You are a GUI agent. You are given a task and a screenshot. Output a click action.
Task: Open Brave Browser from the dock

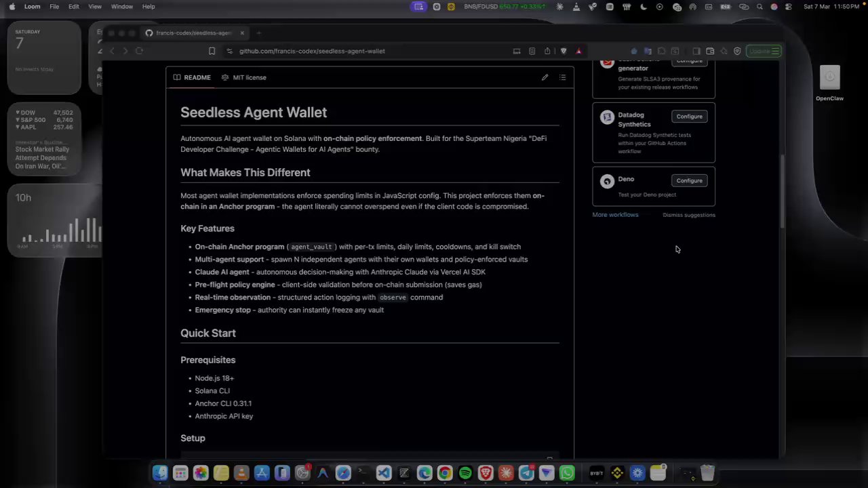click(x=486, y=473)
